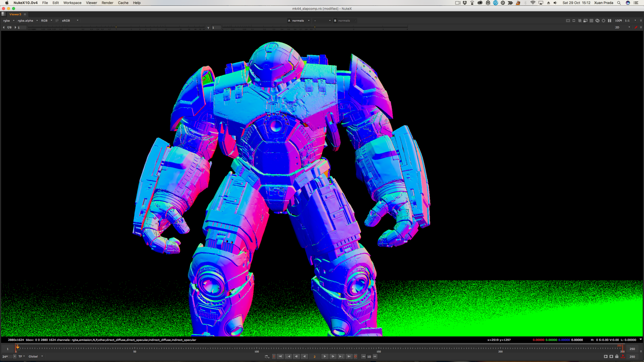The image size is (644, 362).
Task: Step forward one frame
Action: [333, 356]
